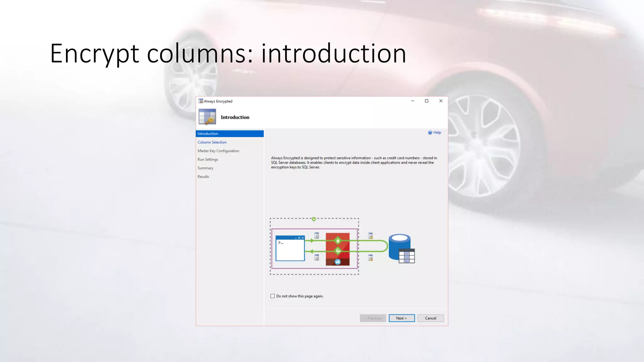Click the green lock at diagram top
Image resolution: width=644 pixels, height=362 pixels.
(x=314, y=219)
